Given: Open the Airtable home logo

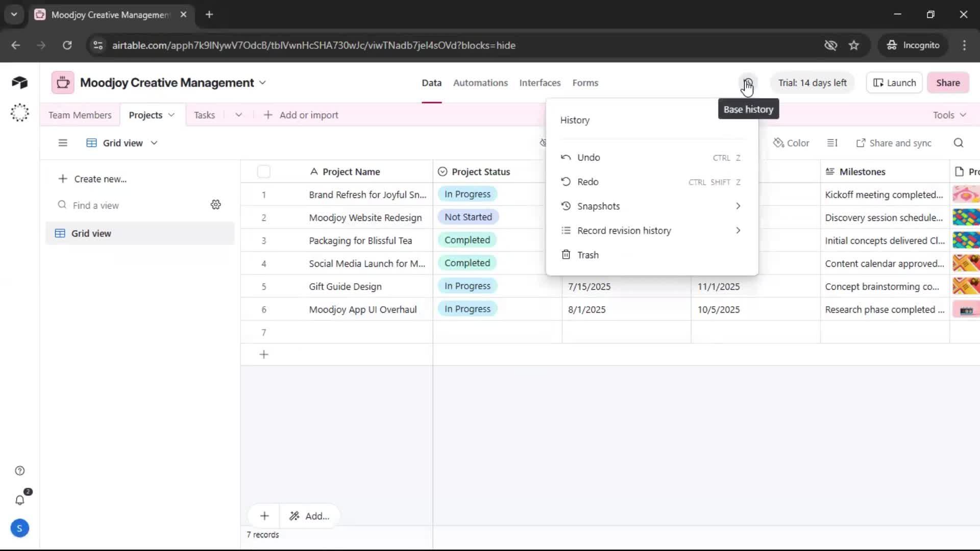Looking at the screenshot, I should (x=19, y=83).
